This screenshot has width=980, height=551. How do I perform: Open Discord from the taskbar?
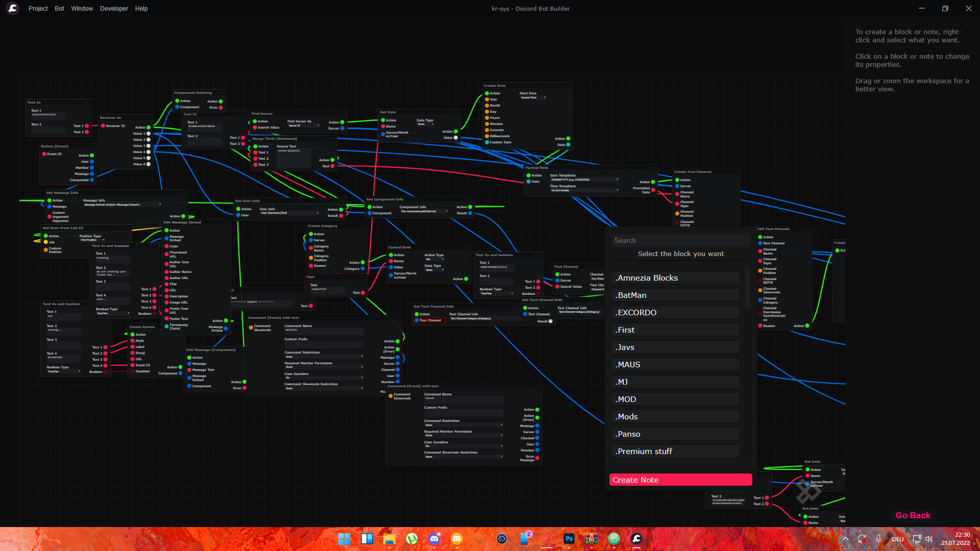(434, 539)
